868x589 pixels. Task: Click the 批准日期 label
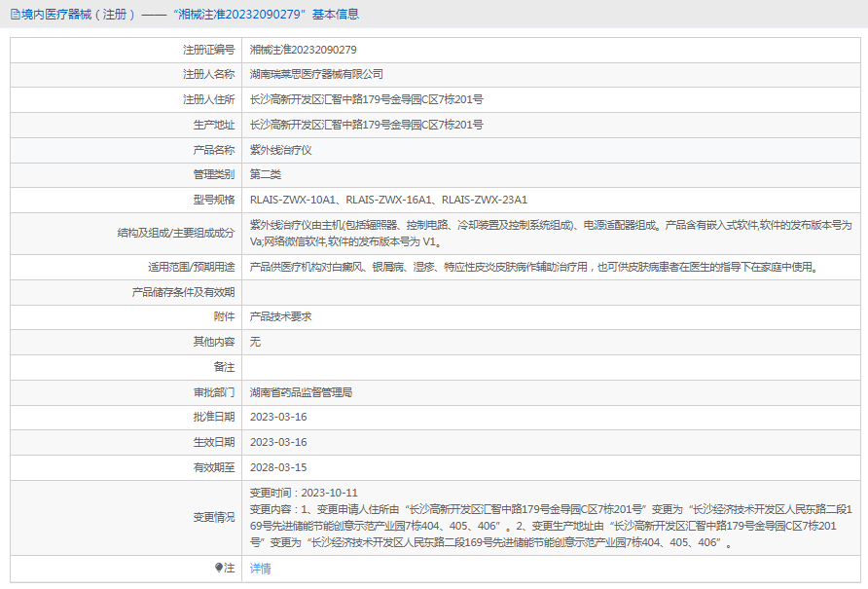(214, 418)
